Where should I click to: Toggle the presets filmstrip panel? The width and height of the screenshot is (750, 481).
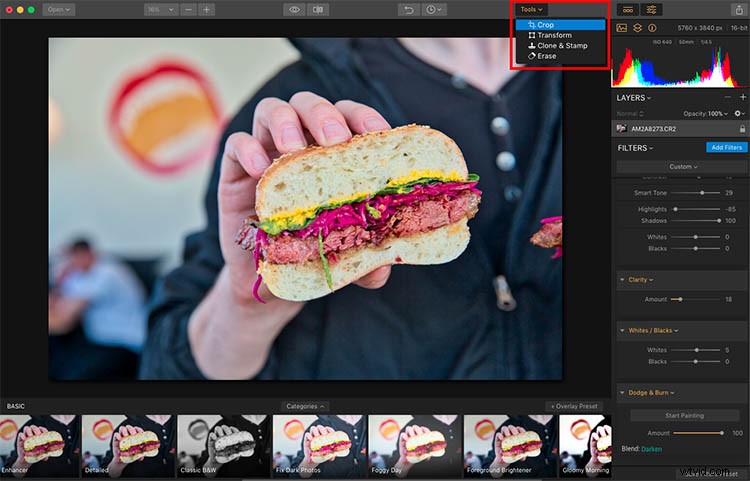click(628, 10)
